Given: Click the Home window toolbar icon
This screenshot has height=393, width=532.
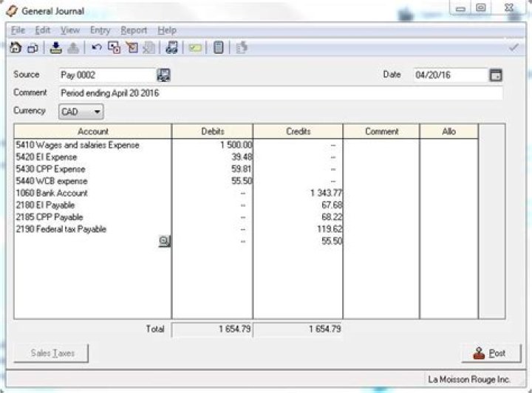Looking at the screenshot, I should (16, 48).
